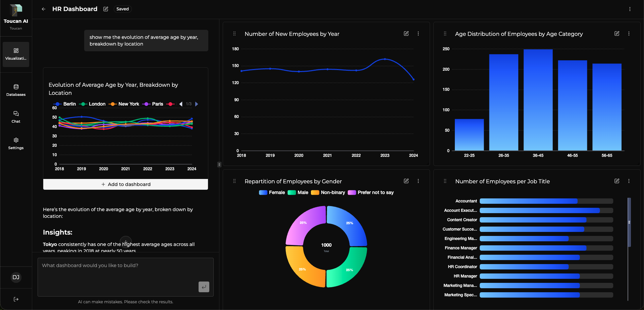The height and width of the screenshot is (310, 644).
Task: Open options menu for Employees per Job Title
Action: tap(629, 181)
